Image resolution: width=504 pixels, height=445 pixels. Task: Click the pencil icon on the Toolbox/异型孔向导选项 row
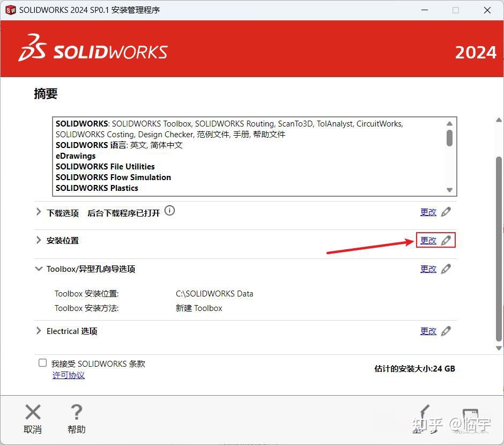(x=447, y=269)
